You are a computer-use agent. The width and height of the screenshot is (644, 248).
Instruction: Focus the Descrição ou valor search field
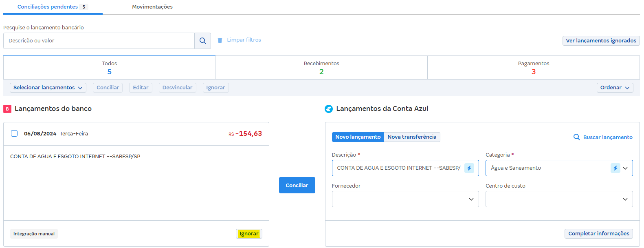pyautogui.click(x=99, y=41)
